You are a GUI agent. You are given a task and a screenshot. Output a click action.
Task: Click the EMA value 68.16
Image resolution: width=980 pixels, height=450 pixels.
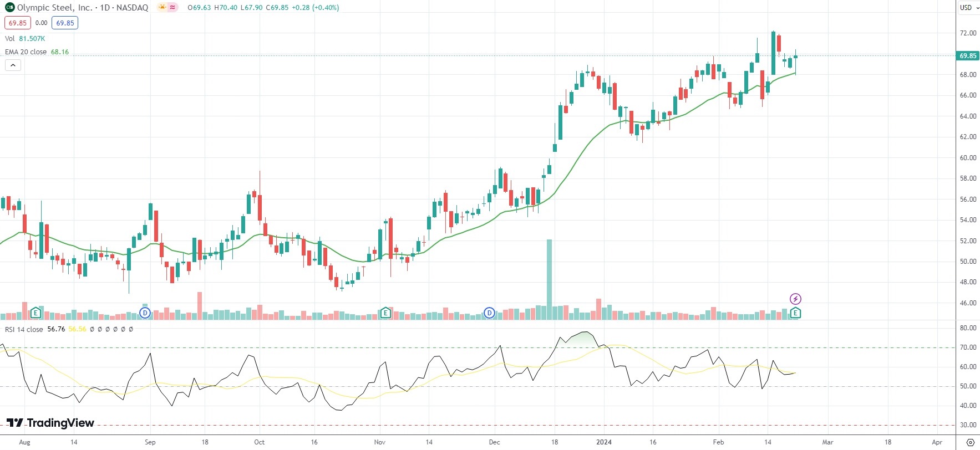click(60, 52)
